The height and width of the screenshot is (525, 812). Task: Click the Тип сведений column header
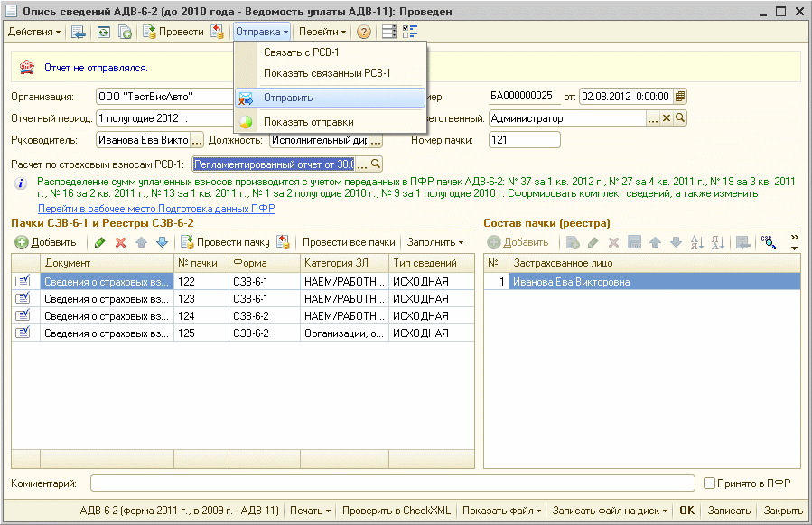pos(432,263)
